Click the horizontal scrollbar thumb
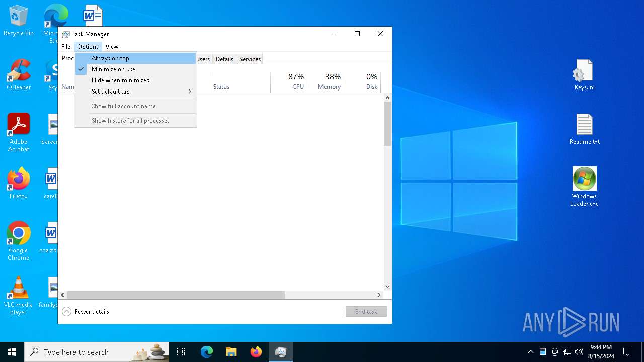This screenshot has width=644, height=362. pos(176,295)
